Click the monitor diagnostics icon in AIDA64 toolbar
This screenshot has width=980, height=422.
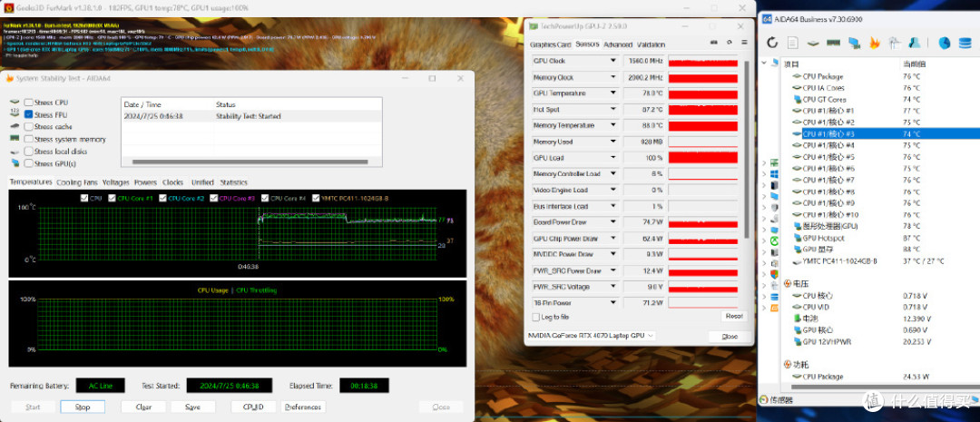click(x=854, y=43)
